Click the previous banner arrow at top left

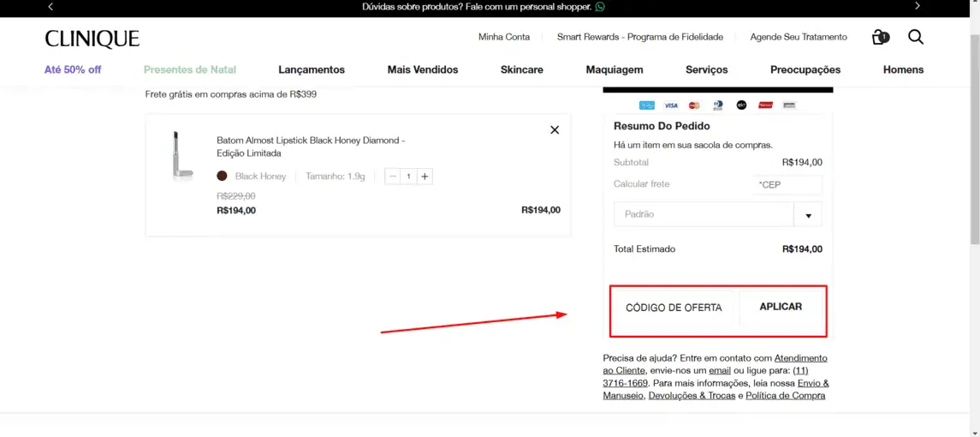pyautogui.click(x=50, y=6)
